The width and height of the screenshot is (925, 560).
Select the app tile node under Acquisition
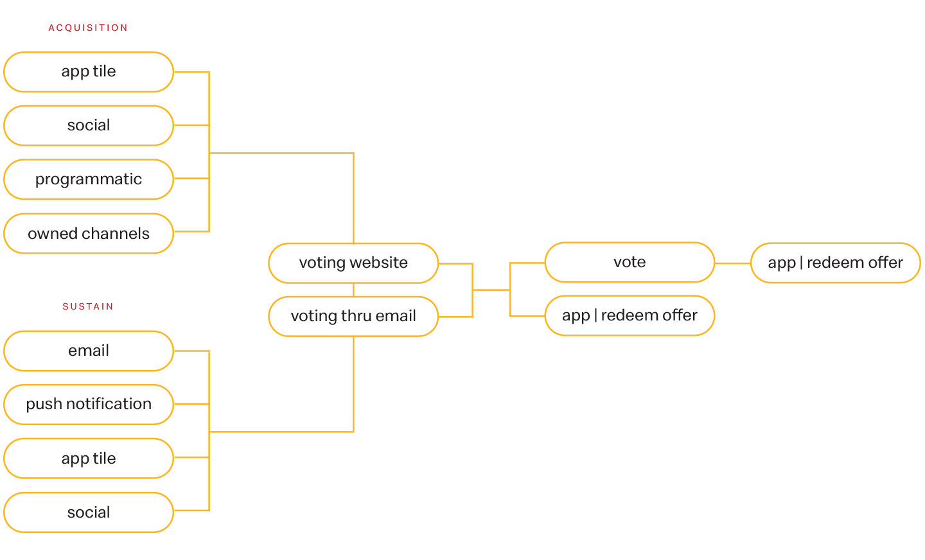(89, 71)
